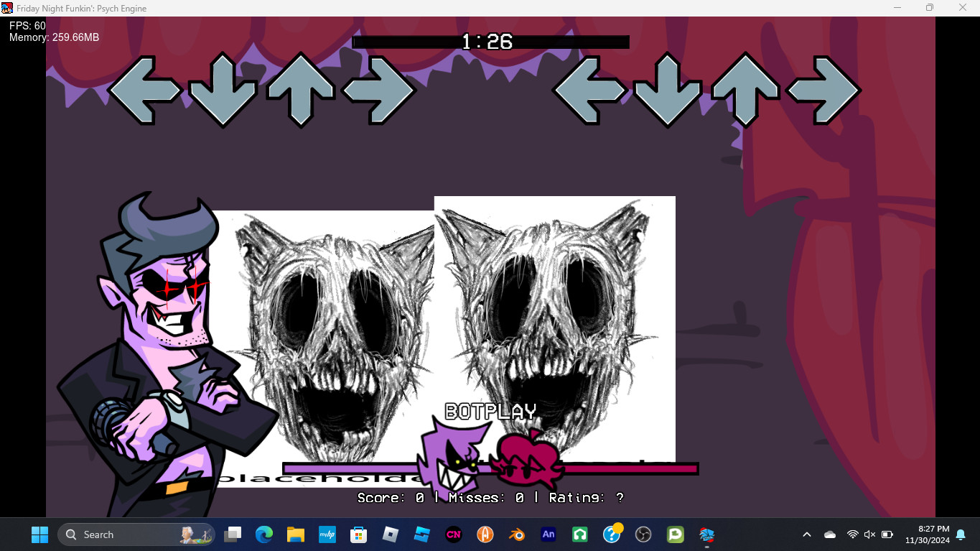The height and width of the screenshot is (551, 980).
Task: Open Roblox from the taskbar
Action: tap(391, 534)
